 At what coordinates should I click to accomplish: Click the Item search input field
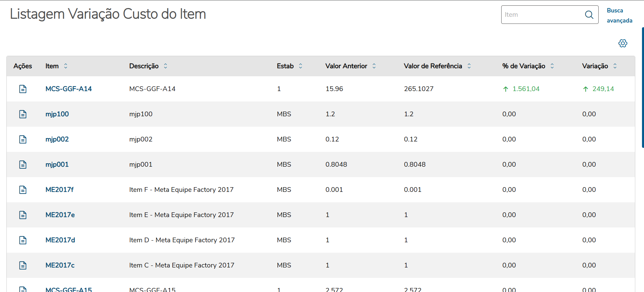(543, 15)
